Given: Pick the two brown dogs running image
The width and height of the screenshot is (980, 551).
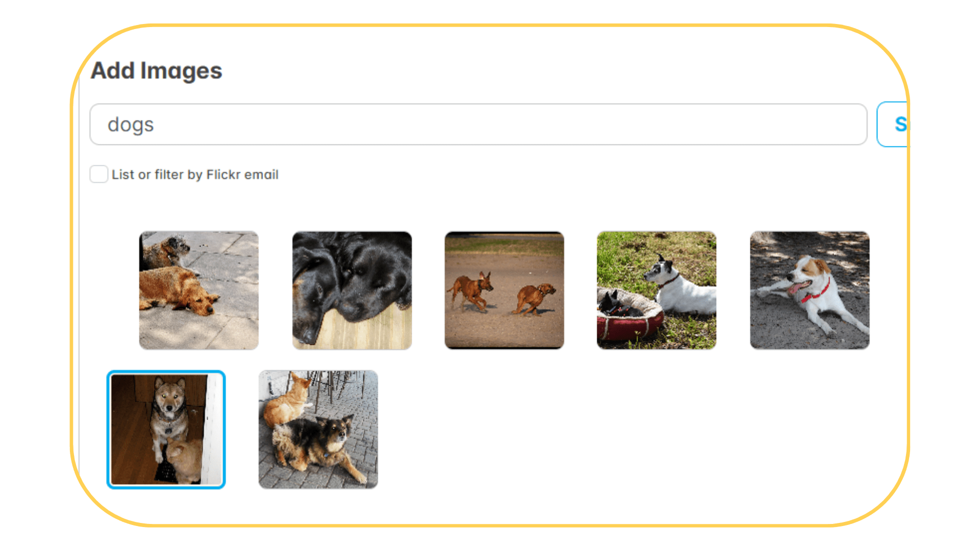Looking at the screenshot, I should click(504, 290).
